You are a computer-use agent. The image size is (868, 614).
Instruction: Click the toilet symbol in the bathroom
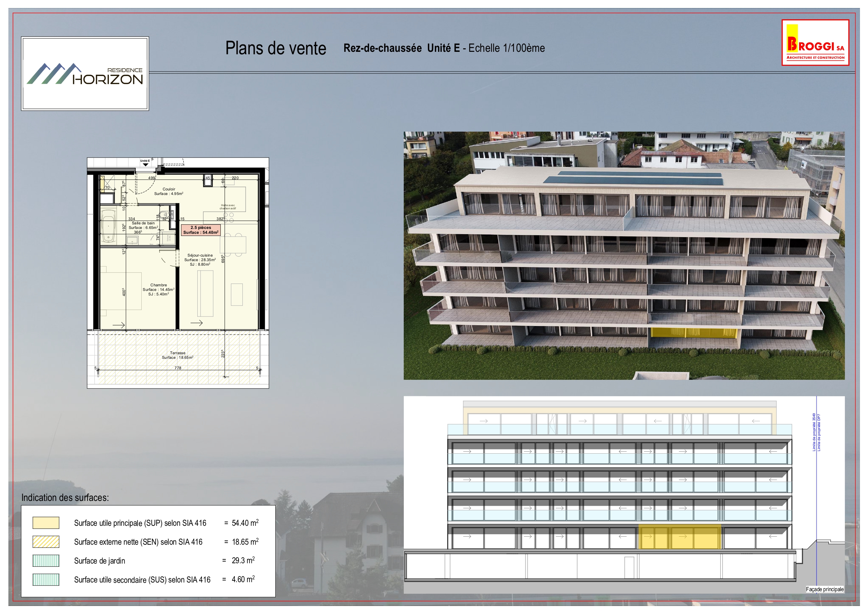[x=164, y=215]
